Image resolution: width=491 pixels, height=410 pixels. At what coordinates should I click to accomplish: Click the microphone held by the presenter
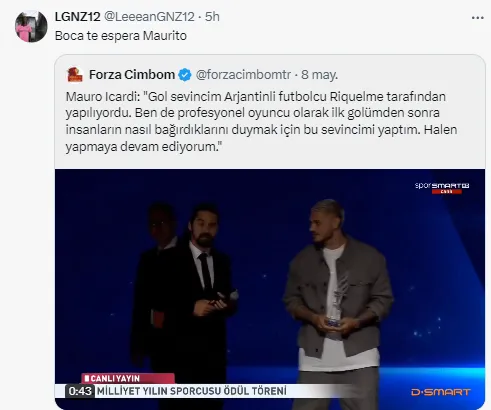click(228, 297)
